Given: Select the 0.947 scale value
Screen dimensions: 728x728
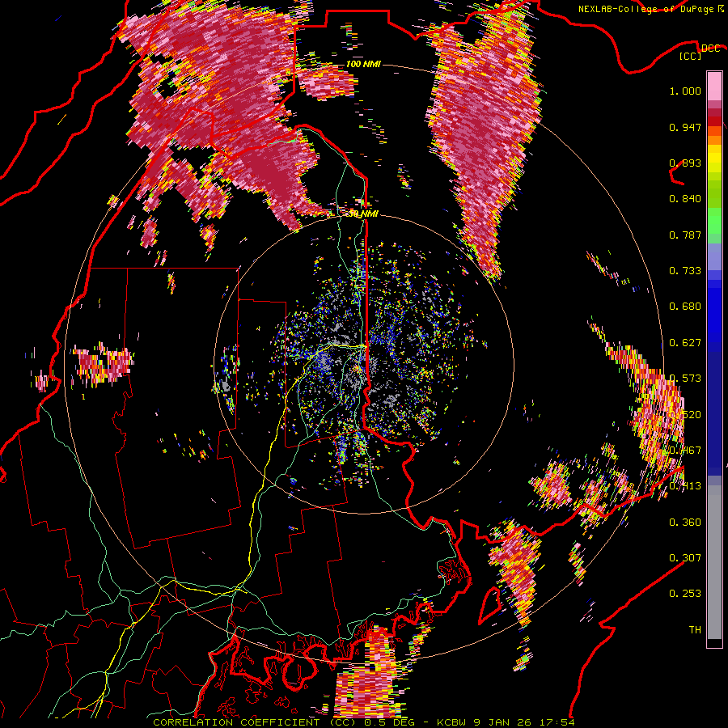Looking at the screenshot, I should point(685,127).
